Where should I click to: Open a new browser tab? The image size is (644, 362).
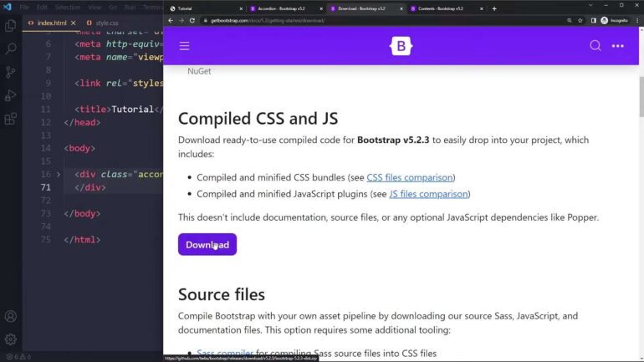[x=494, y=8]
